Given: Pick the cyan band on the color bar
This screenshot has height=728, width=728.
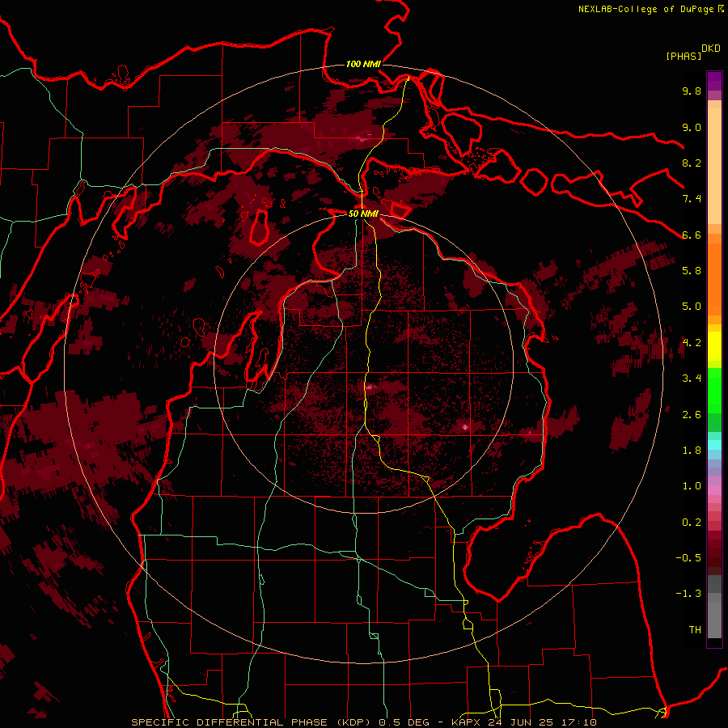Looking at the screenshot, I should pyautogui.click(x=714, y=444).
